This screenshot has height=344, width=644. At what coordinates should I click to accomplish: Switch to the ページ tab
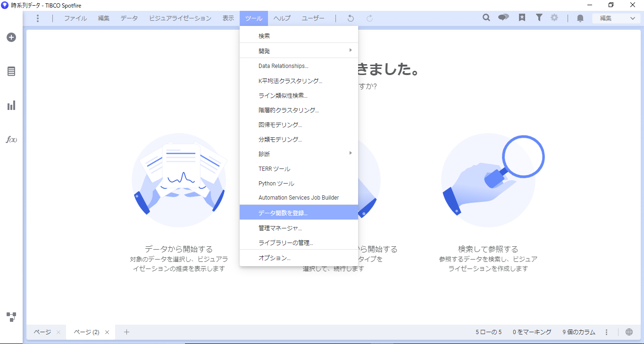[x=42, y=332]
